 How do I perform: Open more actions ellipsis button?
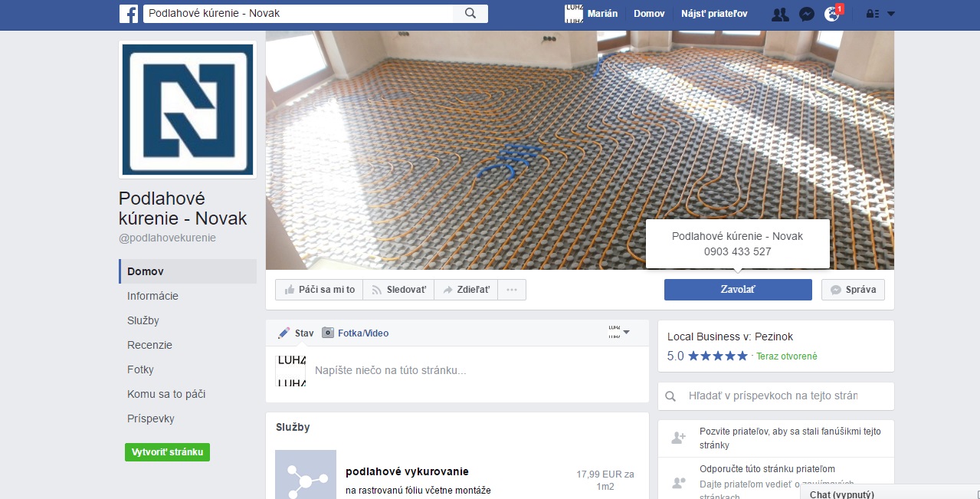[x=512, y=290]
